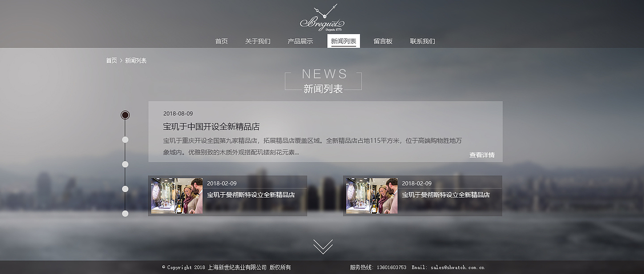The width and height of the screenshot is (644, 274).
Task: Open right card title 宝玑于曼彻斯特设立全新精品店
Action: [446, 195]
